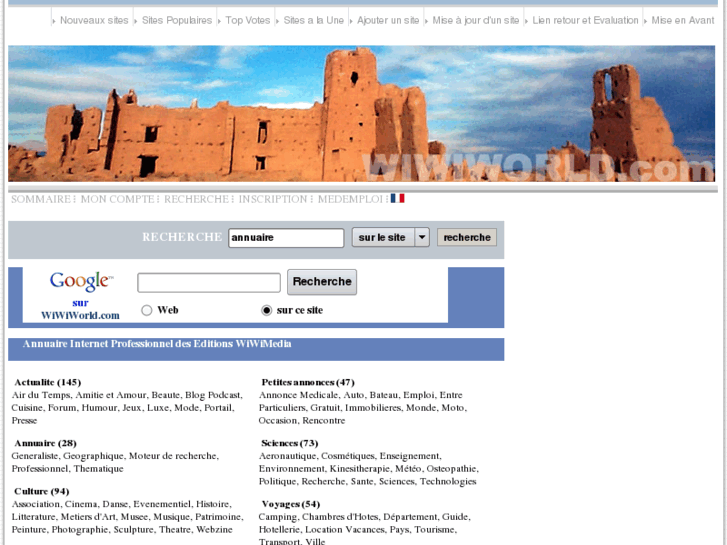Open 'Kinesitherapie' subcategory link
This screenshot has width=727, height=545.
pos(360,468)
